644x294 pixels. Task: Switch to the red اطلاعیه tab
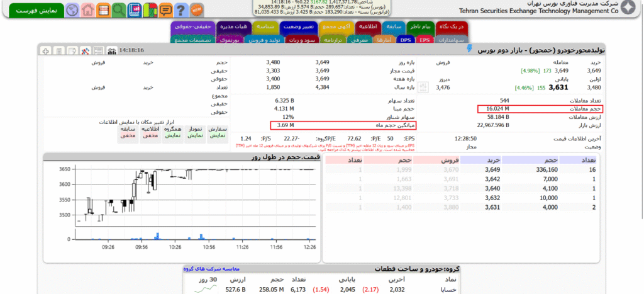(369, 27)
